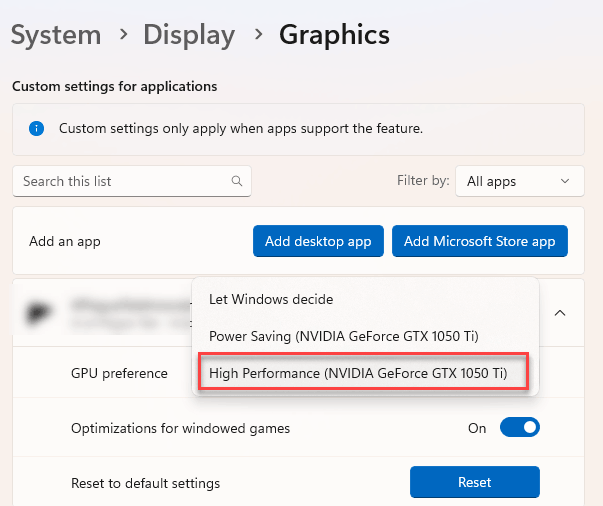The height and width of the screenshot is (506, 603).
Task: Click Add Microsoft Store app button
Action: pos(480,241)
